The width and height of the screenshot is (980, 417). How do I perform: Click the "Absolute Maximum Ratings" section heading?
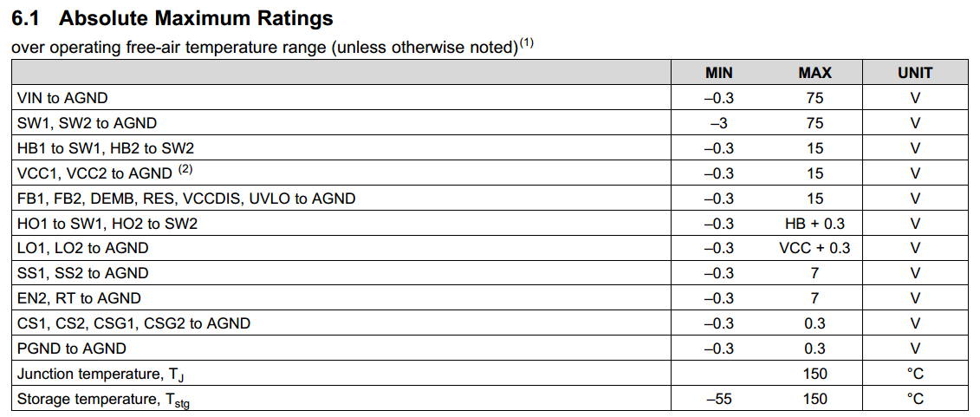[196, 17]
